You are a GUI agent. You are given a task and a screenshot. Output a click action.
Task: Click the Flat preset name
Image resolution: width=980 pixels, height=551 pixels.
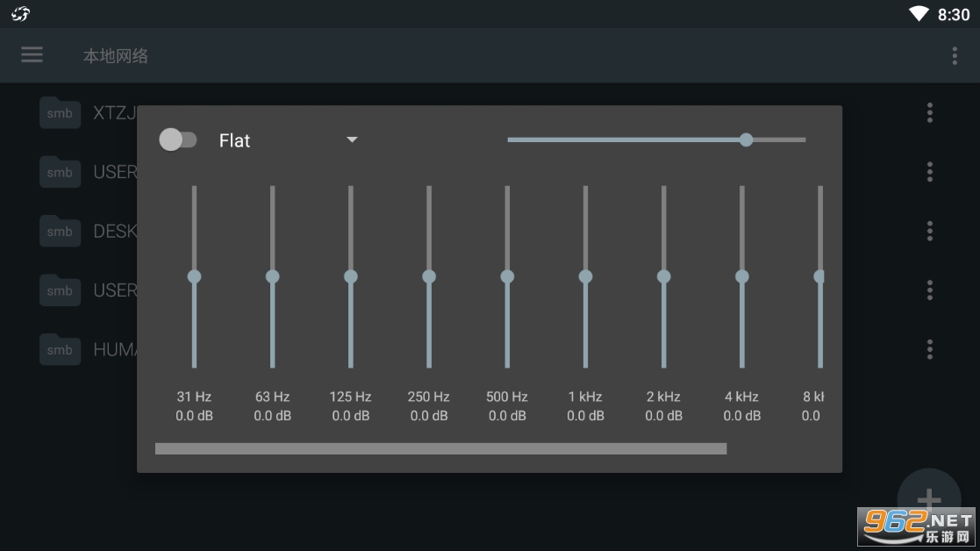(x=235, y=140)
